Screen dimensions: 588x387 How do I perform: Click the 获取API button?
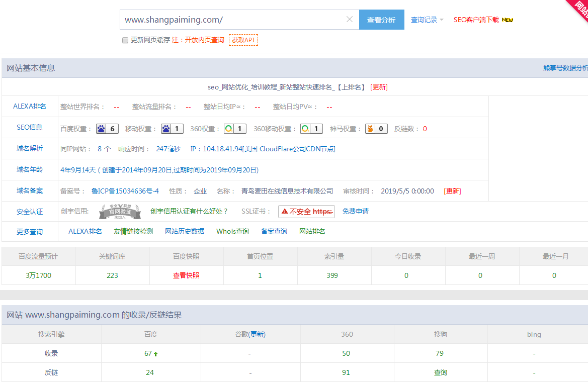[x=243, y=40]
